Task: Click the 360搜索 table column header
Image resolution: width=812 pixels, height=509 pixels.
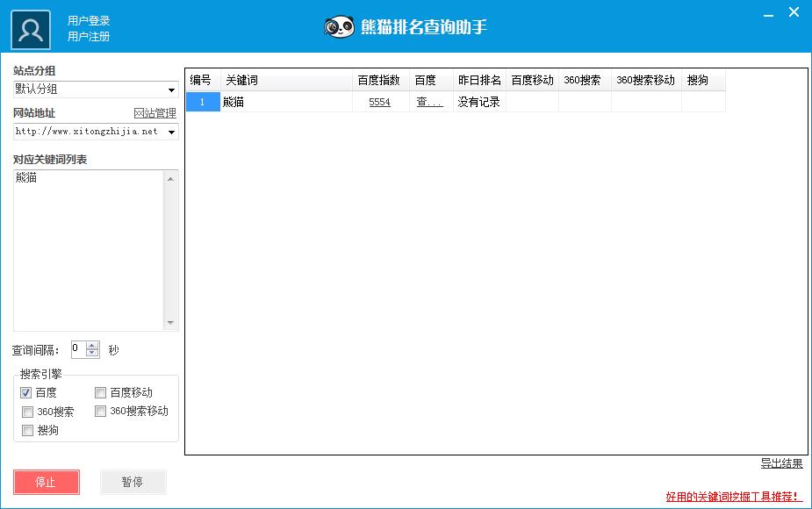Action: 586,80
